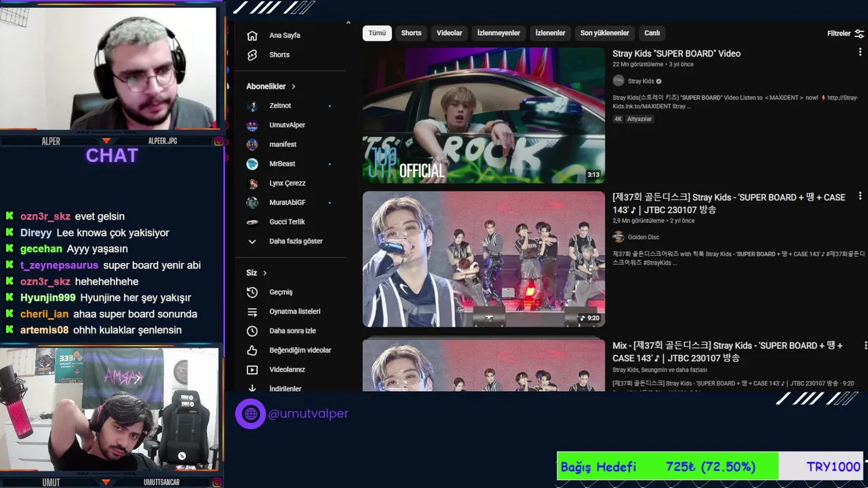Click the globe icon beside @umutvalper
This screenshot has height=488, width=868.
[250, 413]
